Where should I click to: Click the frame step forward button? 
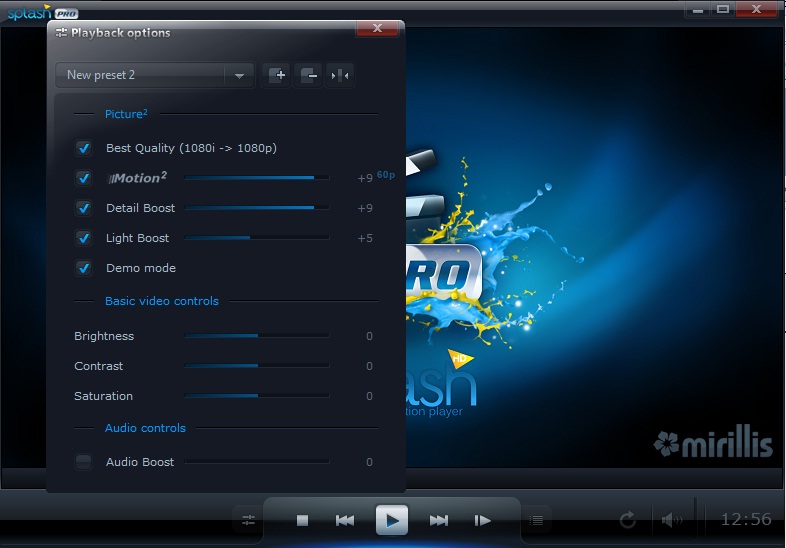[482, 520]
